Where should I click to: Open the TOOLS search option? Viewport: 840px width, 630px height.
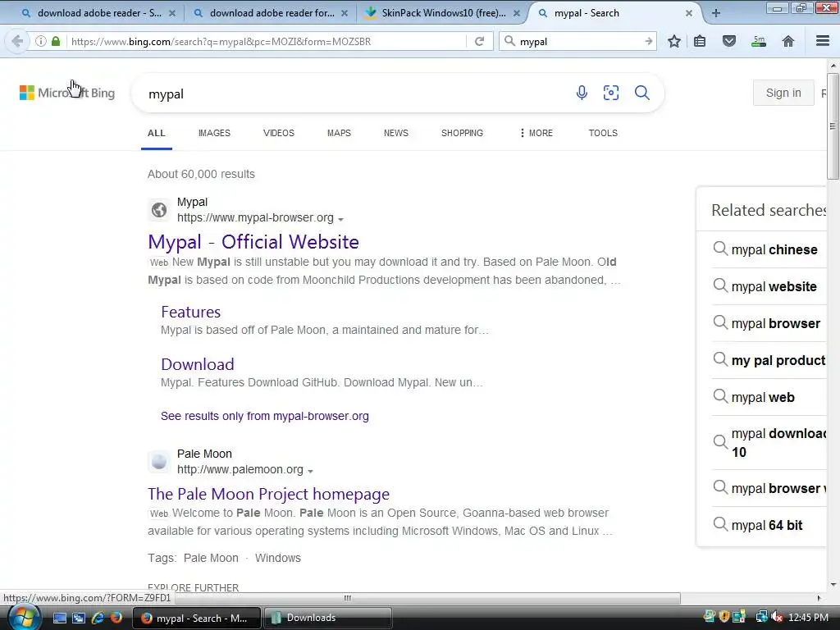click(603, 133)
